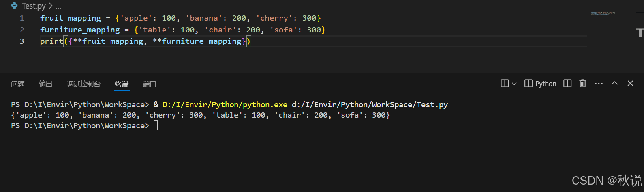Expand the launch profile dropdown chevron
Image resolution: width=644 pixels, height=192 pixels.
514,84
